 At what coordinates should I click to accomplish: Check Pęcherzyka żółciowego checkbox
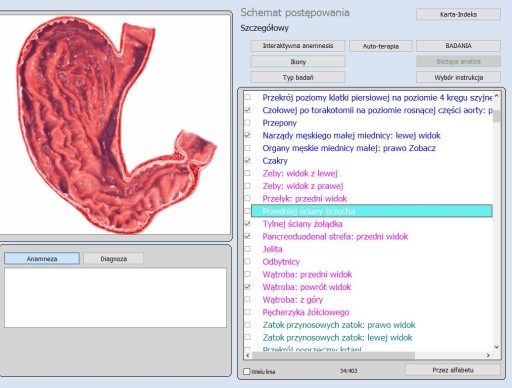(x=248, y=312)
